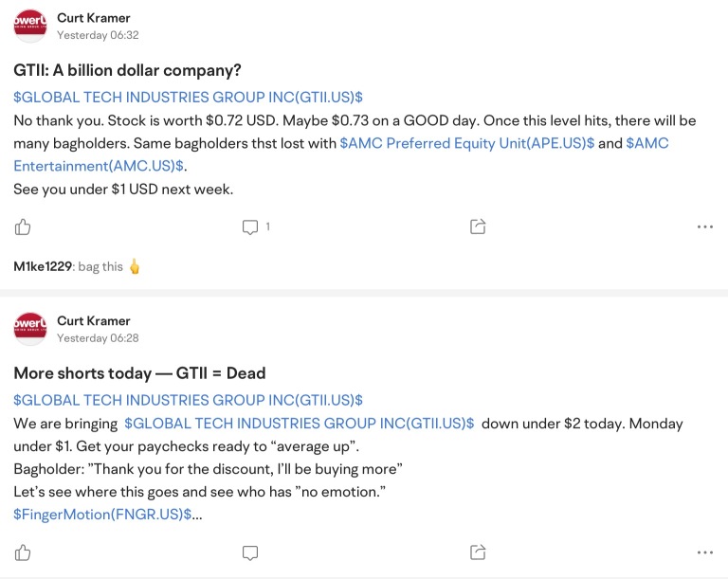Viewport: 728px width, 579px height.
Task: Share the 'More shorts today' post
Action: pyautogui.click(x=478, y=552)
